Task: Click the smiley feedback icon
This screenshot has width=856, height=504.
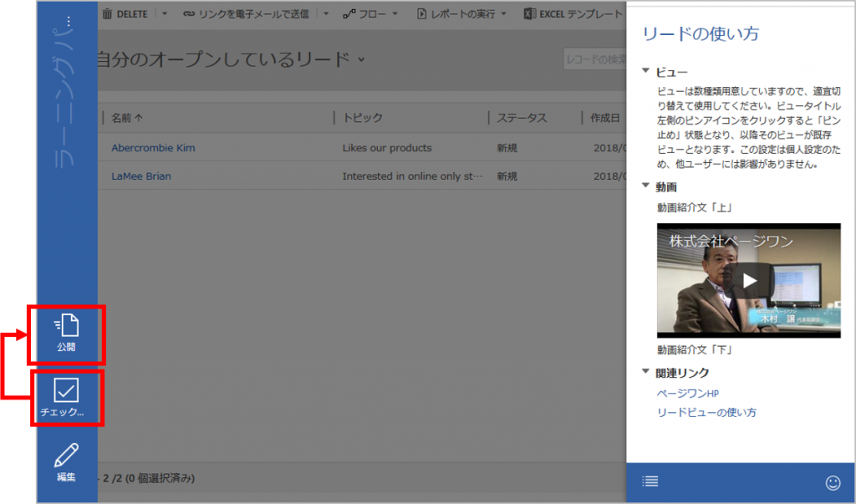Action: point(832,481)
